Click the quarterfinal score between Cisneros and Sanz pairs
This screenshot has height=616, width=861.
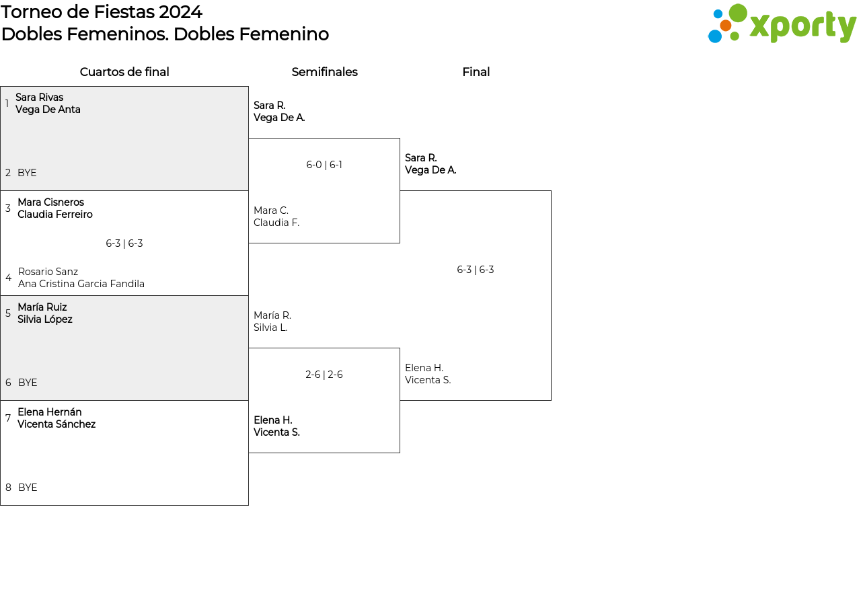[124, 243]
